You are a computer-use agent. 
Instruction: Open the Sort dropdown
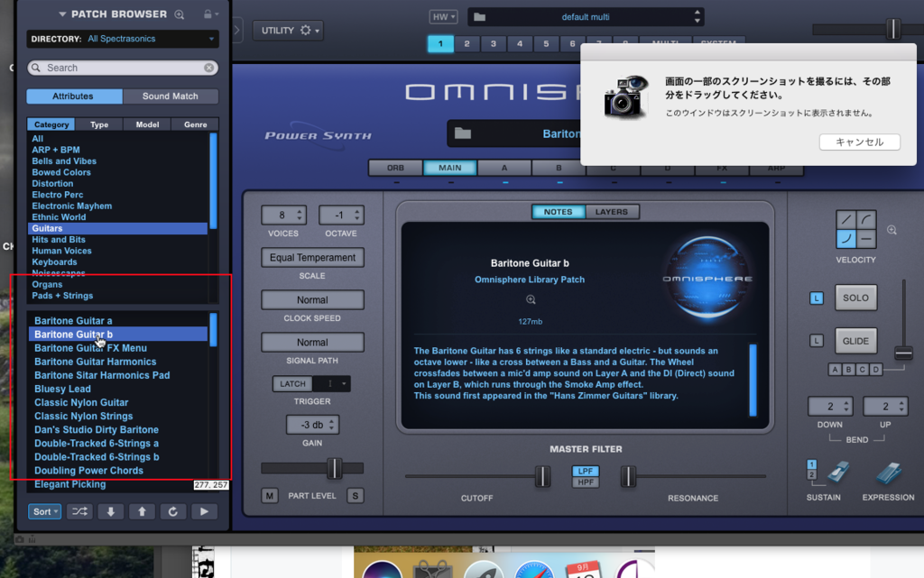click(45, 511)
